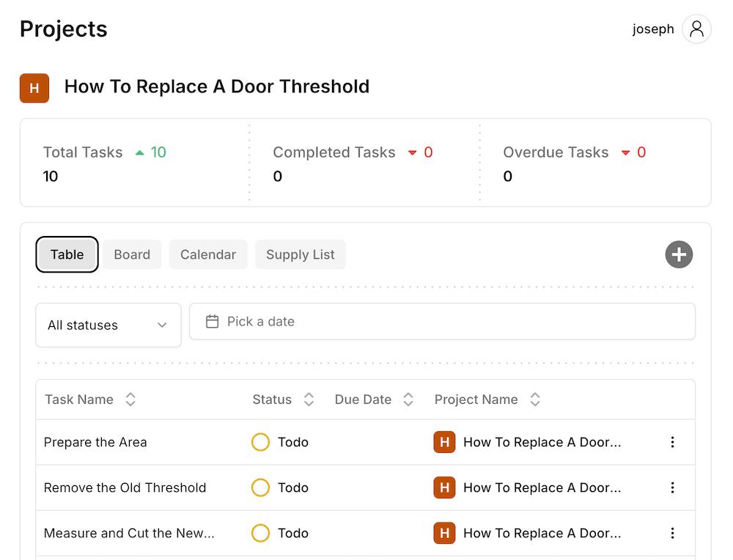
Task: Click the calendar icon inside Pick a date
Action: [213, 321]
